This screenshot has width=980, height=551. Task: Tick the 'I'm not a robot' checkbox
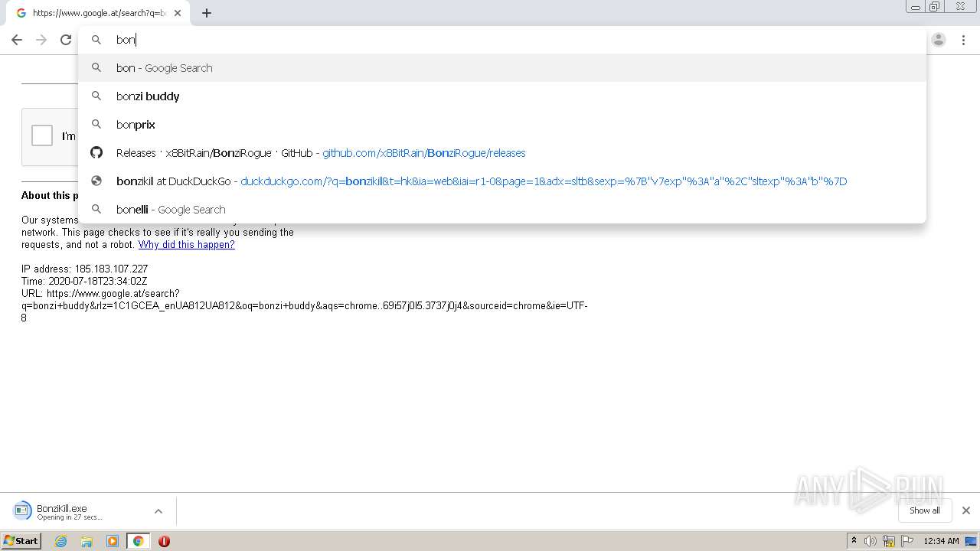click(x=42, y=135)
